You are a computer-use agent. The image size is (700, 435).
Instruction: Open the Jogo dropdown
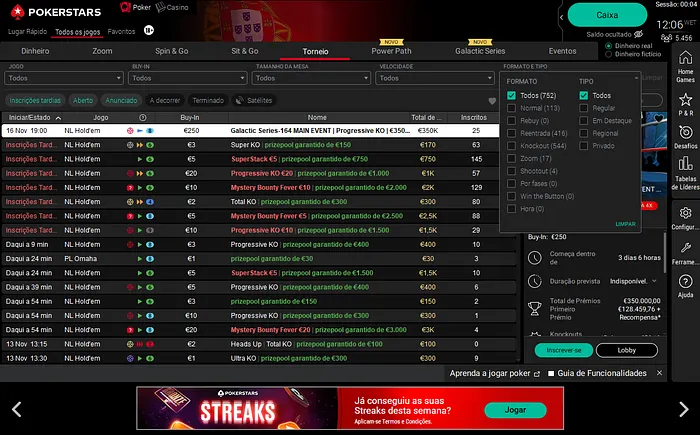(x=64, y=78)
